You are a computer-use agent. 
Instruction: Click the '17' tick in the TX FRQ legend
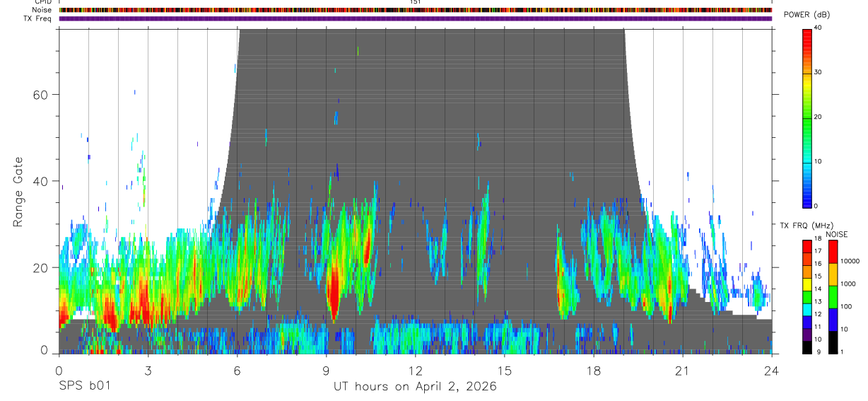[x=818, y=251]
